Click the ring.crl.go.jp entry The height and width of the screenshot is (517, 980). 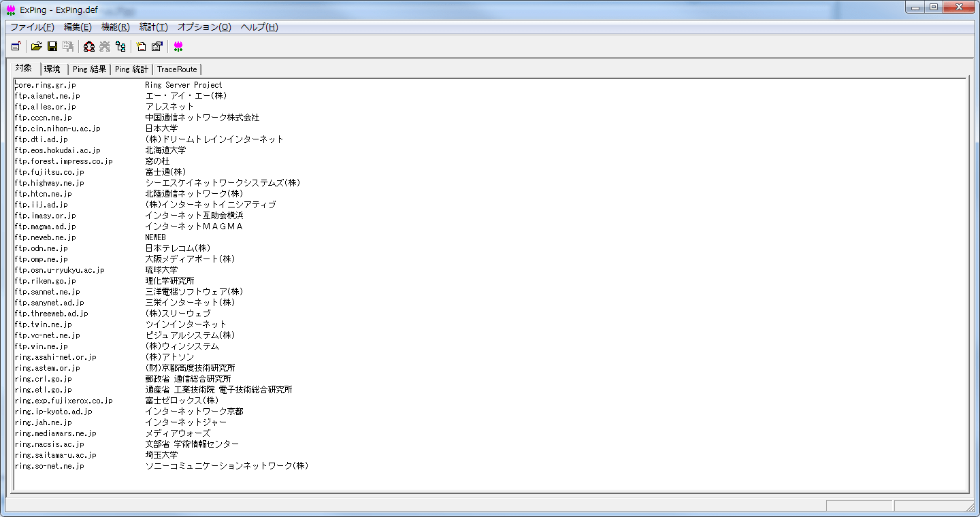(44, 379)
